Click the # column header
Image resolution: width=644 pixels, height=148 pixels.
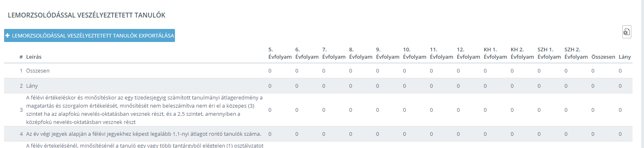tap(21, 57)
